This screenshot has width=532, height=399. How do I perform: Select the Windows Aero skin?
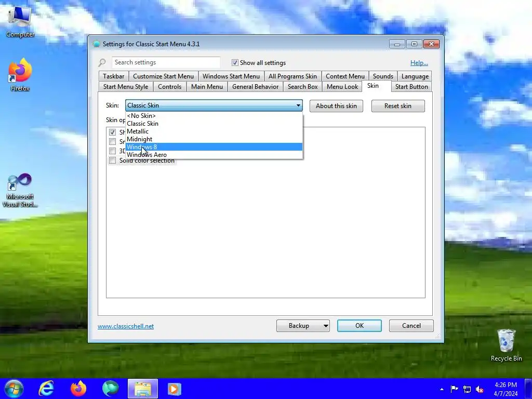(214, 155)
